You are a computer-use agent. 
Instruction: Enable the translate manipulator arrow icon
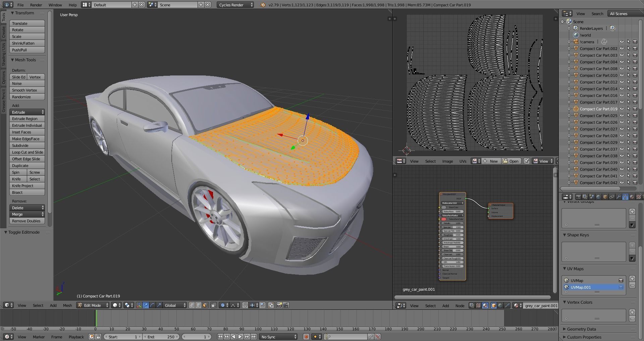click(x=146, y=305)
